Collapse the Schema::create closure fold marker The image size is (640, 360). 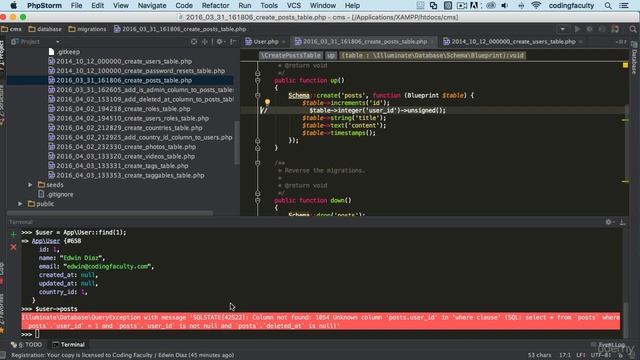coord(258,96)
